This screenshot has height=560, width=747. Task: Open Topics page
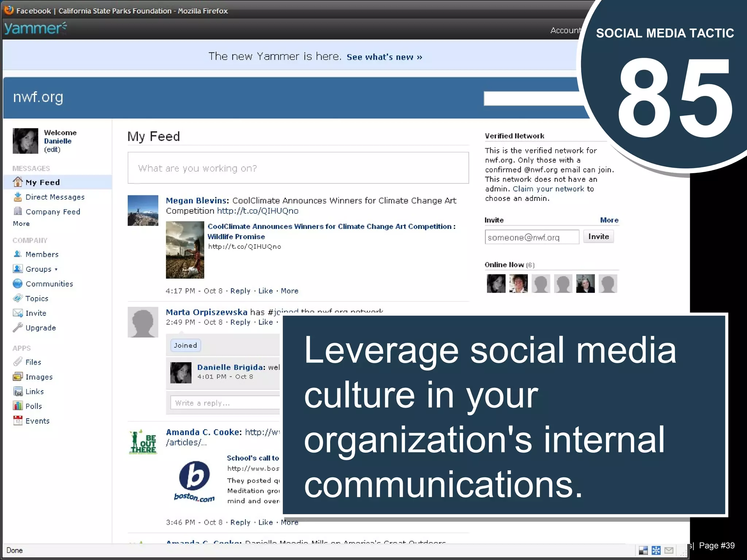click(37, 298)
